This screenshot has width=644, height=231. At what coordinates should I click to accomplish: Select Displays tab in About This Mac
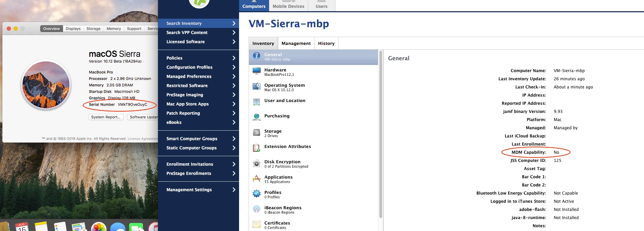[x=73, y=29]
